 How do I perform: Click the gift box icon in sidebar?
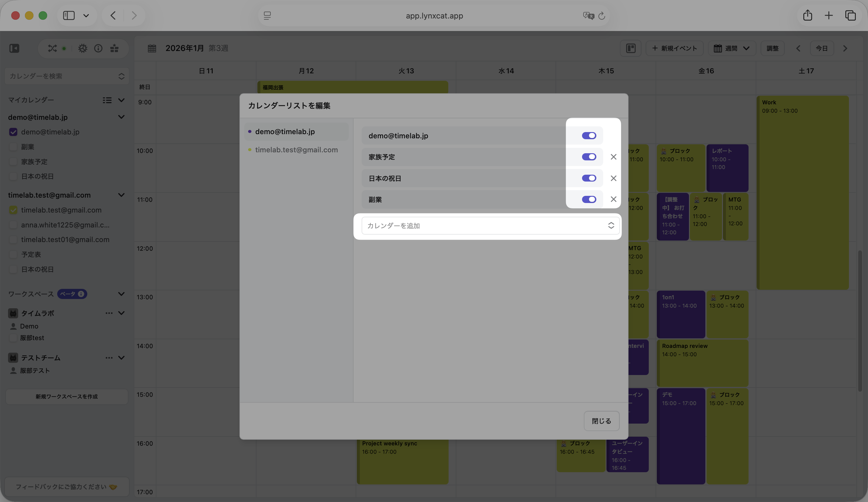coord(114,48)
